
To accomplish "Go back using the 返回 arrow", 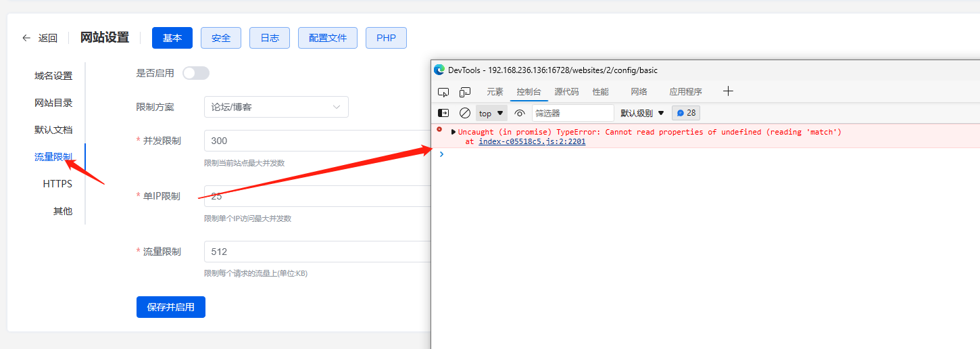I will [26, 38].
